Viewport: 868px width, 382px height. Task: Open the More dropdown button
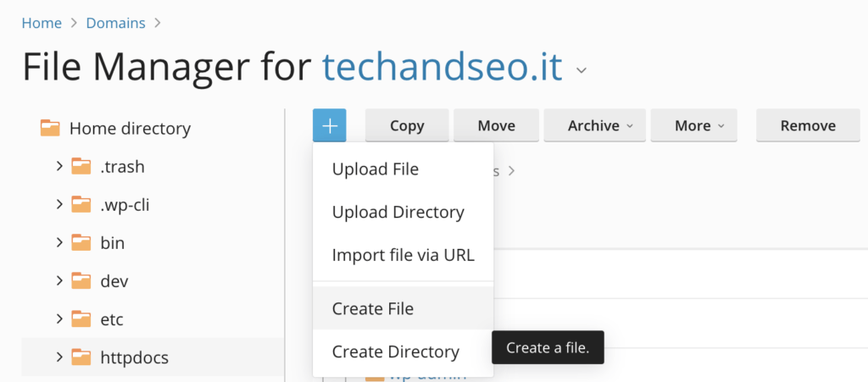(x=693, y=125)
